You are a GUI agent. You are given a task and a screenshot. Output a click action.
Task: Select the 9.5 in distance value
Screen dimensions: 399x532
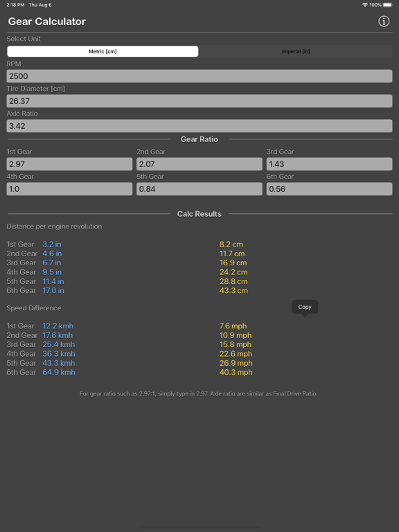click(52, 272)
